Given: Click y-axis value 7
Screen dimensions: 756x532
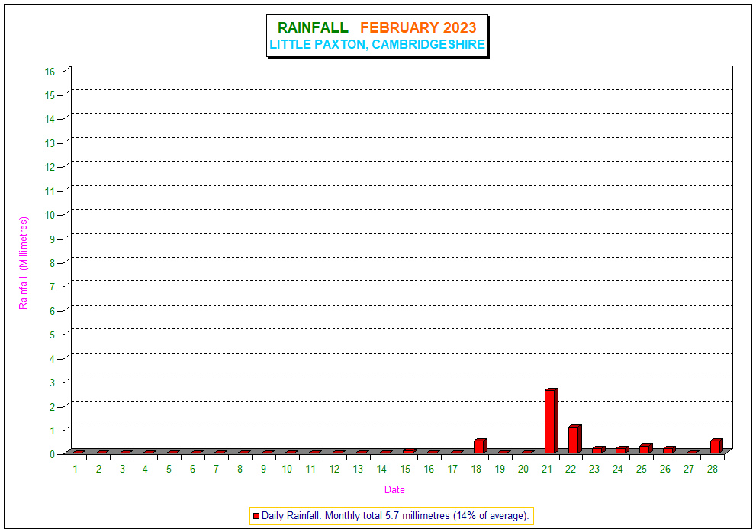Looking at the screenshot, I should pyautogui.click(x=53, y=287).
